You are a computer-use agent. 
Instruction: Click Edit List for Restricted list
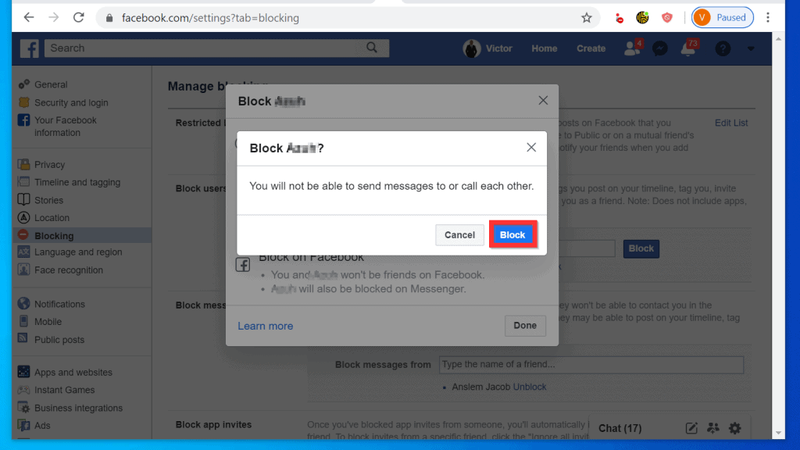point(731,123)
